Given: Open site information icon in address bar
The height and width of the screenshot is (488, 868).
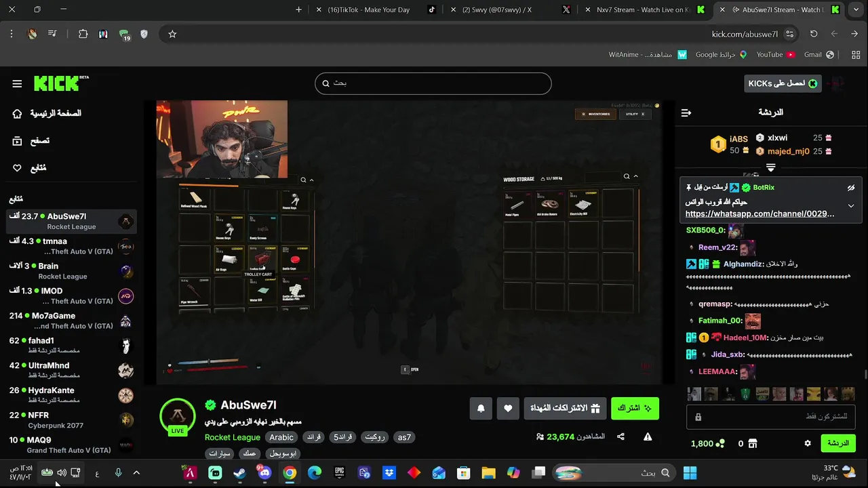Looking at the screenshot, I should (789, 34).
